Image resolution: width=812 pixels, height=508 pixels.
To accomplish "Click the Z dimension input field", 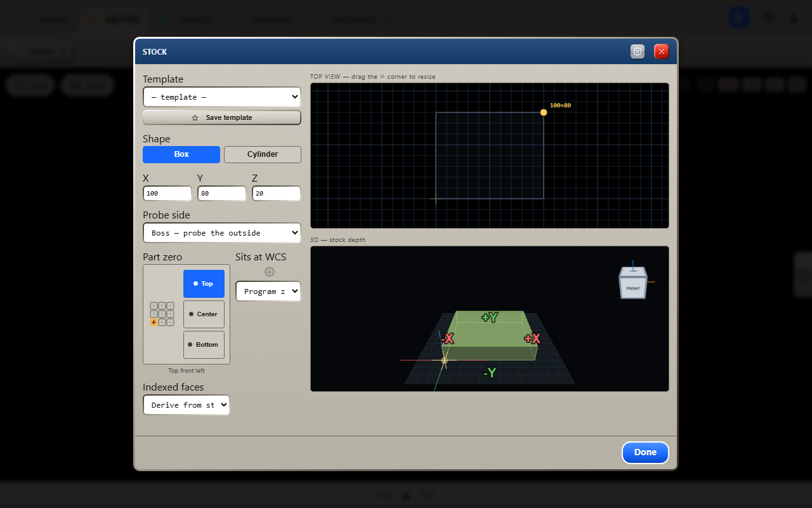I will [x=277, y=193].
